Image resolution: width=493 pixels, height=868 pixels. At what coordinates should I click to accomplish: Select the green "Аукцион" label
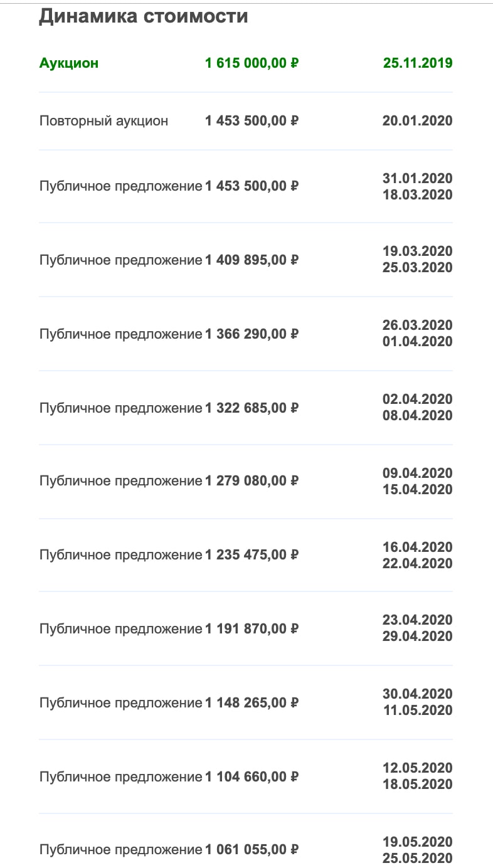pyautogui.click(x=69, y=63)
